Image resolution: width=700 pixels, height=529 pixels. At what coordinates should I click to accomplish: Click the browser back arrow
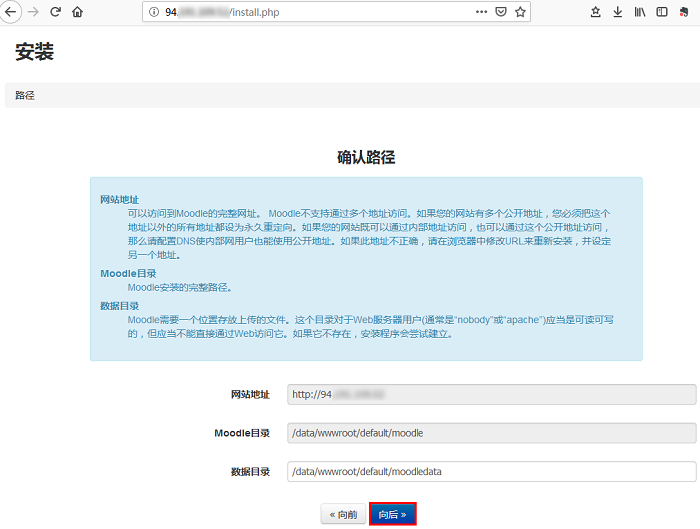[11, 12]
